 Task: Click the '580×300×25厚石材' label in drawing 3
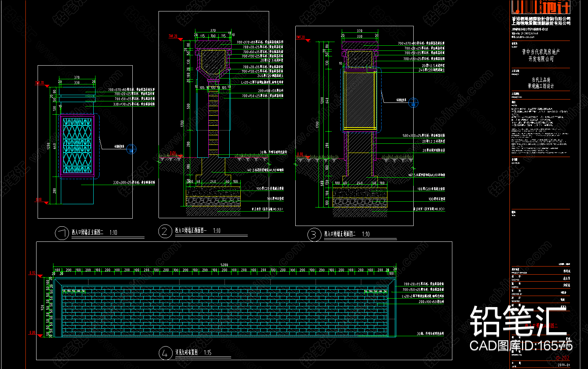pyautogui.click(x=424, y=136)
